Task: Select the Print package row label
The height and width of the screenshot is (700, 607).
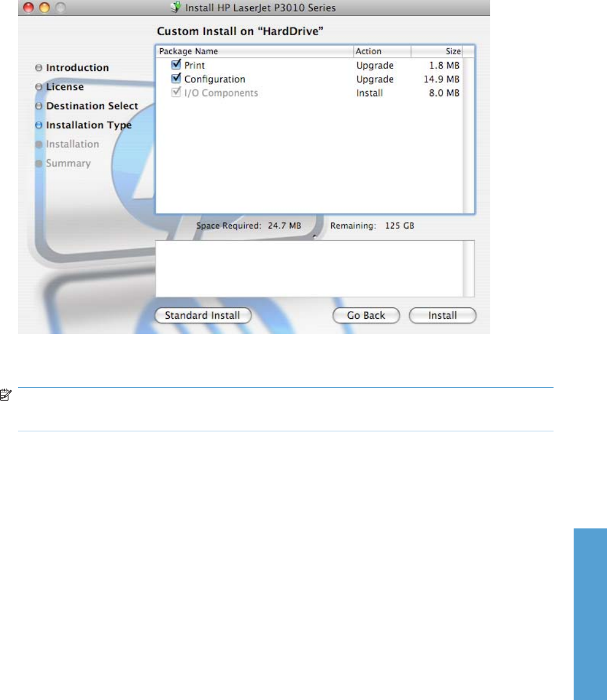Action: (195, 65)
